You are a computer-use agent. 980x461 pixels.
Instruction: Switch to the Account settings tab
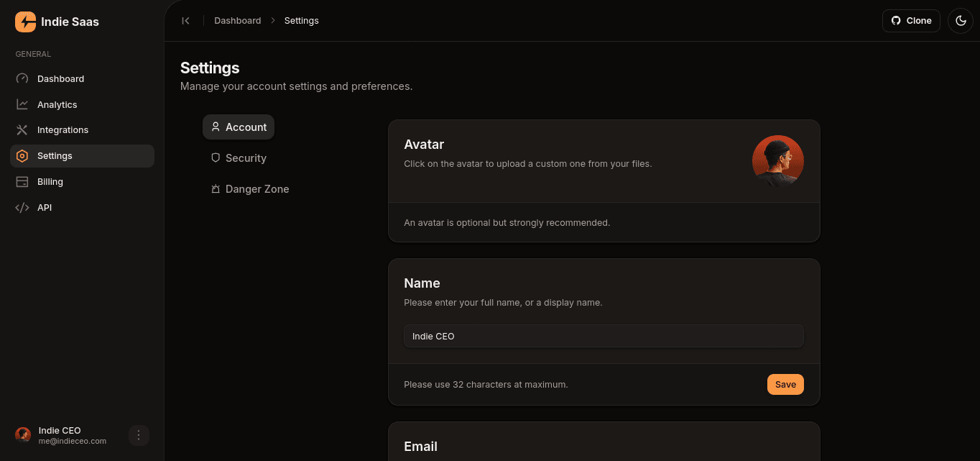click(238, 127)
